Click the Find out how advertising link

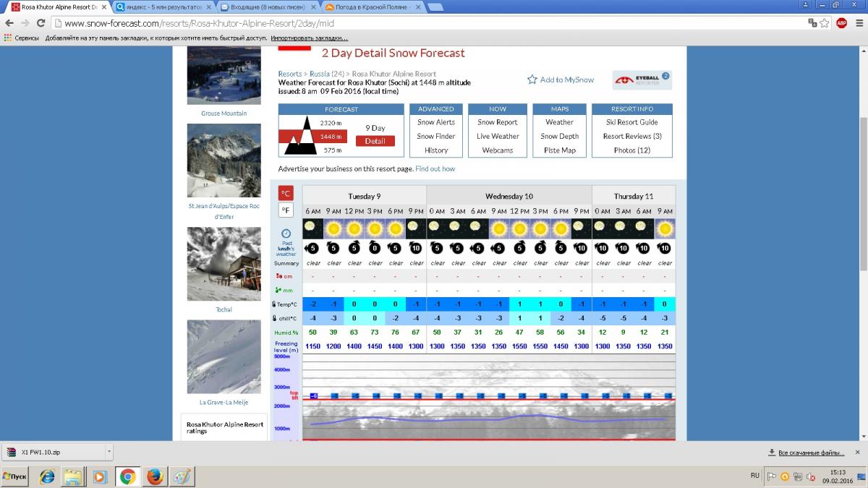(435, 168)
